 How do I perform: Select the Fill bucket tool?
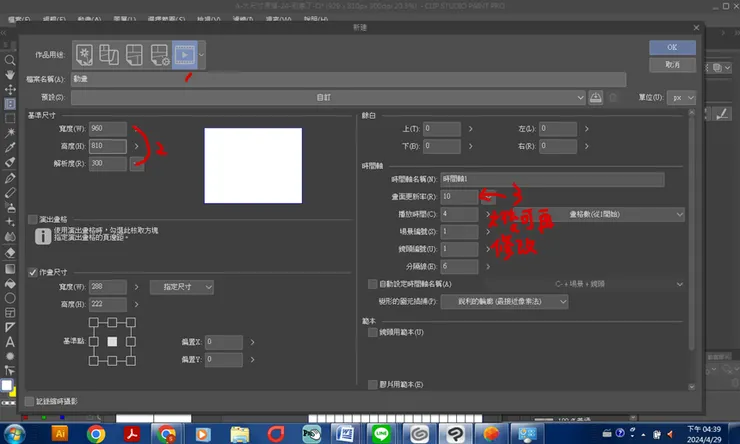[9, 284]
